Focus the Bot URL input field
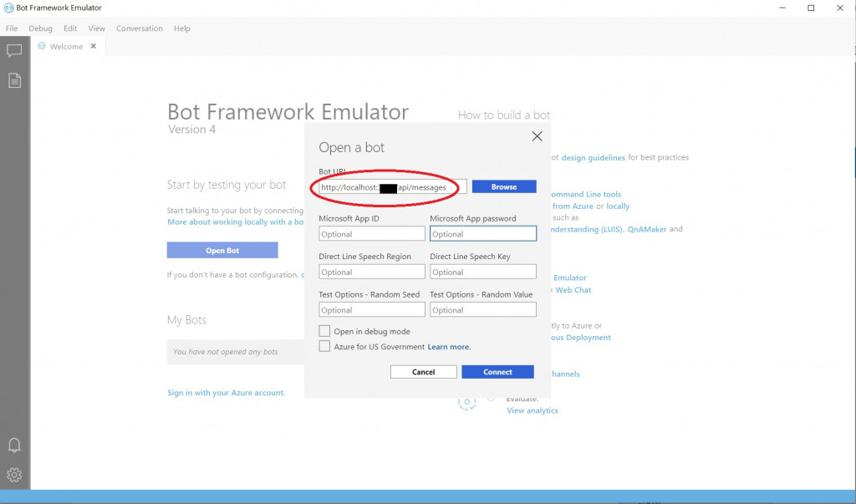The height and width of the screenshot is (504, 856). 393,186
